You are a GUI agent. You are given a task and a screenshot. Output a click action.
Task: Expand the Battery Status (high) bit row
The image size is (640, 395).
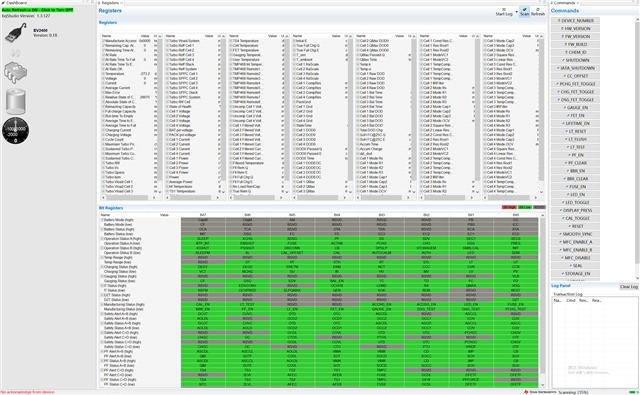[102, 229]
